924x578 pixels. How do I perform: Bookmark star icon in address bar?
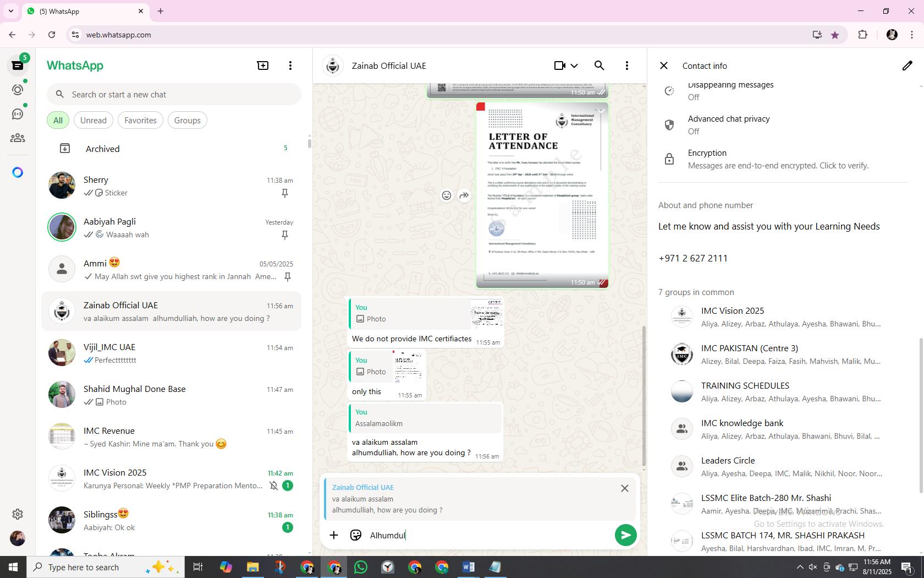pyautogui.click(x=835, y=35)
